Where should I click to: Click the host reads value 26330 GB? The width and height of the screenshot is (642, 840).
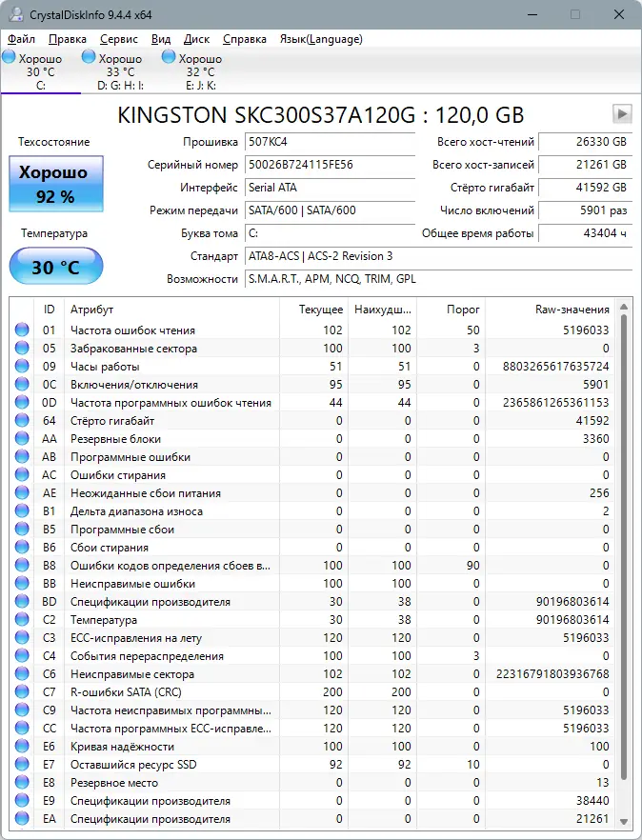point(585,142)
